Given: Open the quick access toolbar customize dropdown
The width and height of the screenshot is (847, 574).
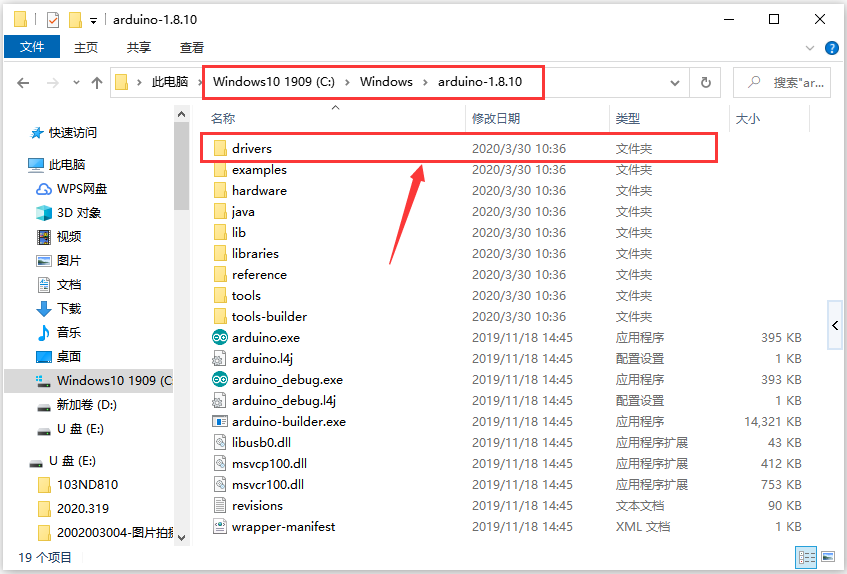Looking at the screenshot, I should (x=93, y=21).
